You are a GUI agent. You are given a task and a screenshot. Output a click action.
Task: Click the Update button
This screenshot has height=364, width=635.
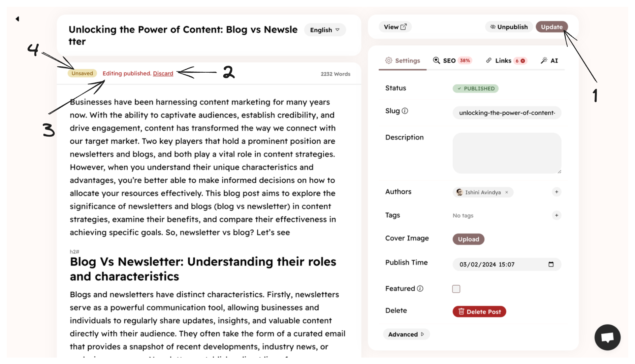point(551,27)
